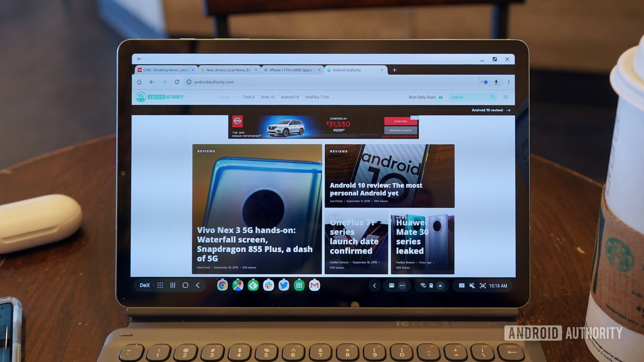
Task: Click DeX mode icon in taskbar
Action: (x=144, y=285)
